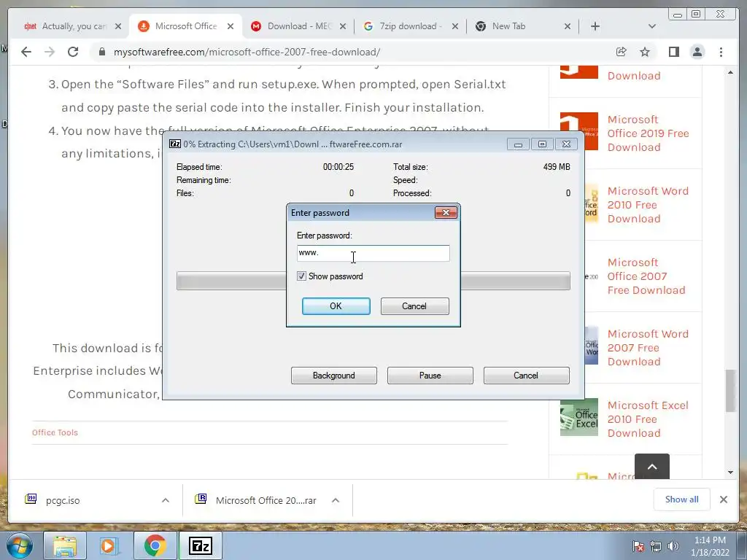Click the vertical scrollbar thumb
The height and width of the screenshot is (560, 747).
tap(730, 391)
